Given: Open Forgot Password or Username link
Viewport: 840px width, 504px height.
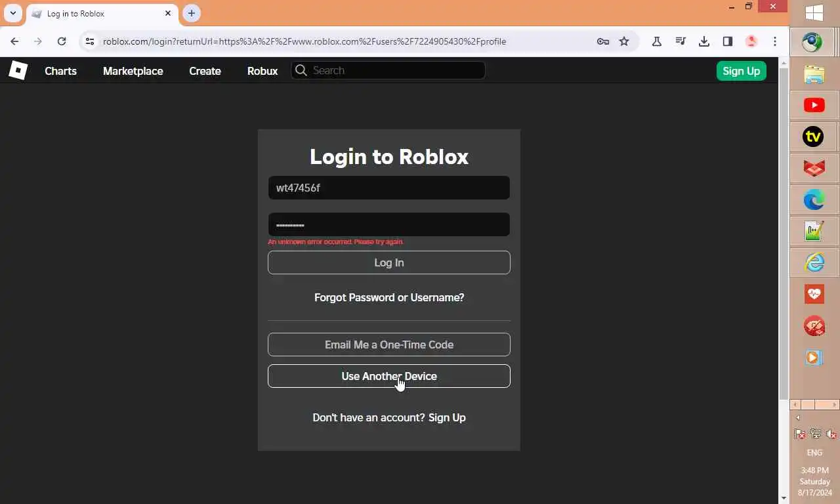Looking at the screenshot, I should (389, 297).
